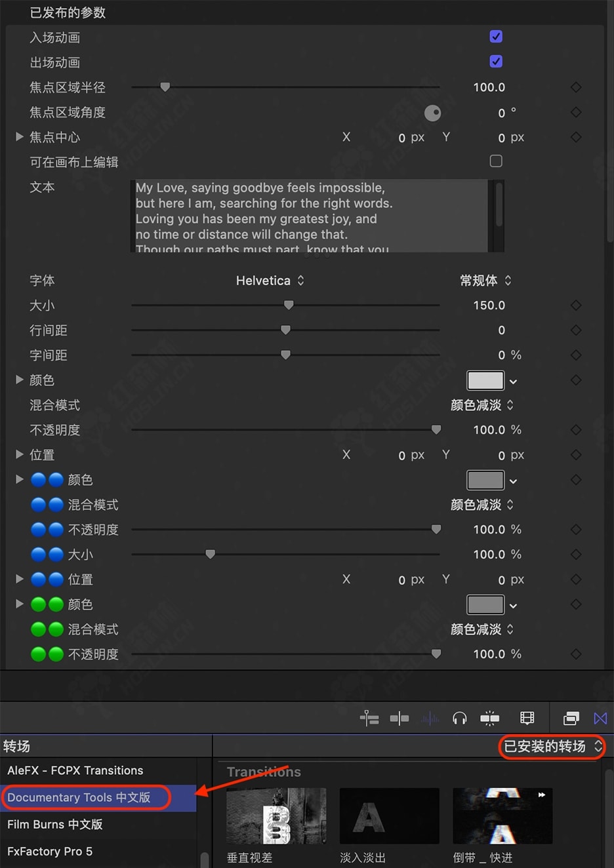Add keyframe diamond for 行间距
Image resolution: width=614 pixels, height=868 pixels.
pos(576,330)
